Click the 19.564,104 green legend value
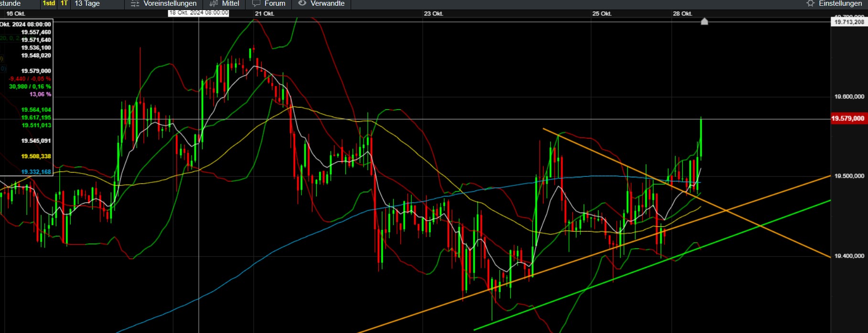Screen dimensions: 868x333 click(36, 110)
